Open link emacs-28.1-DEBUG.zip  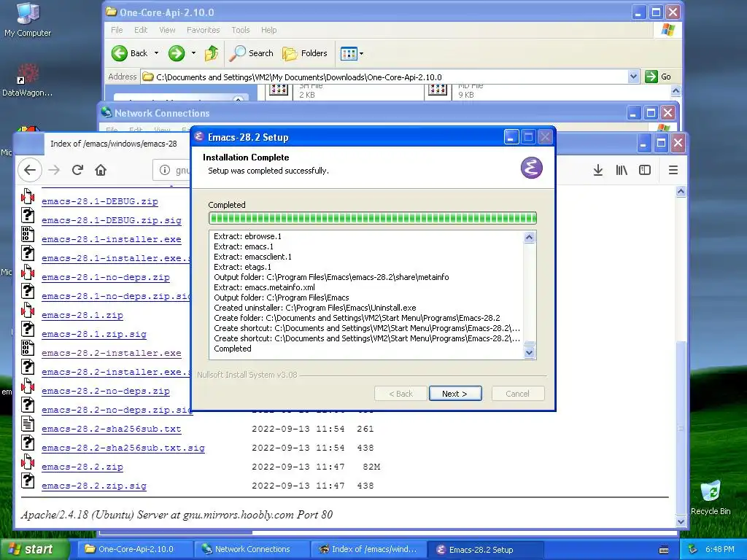click(x=99, y=201)
